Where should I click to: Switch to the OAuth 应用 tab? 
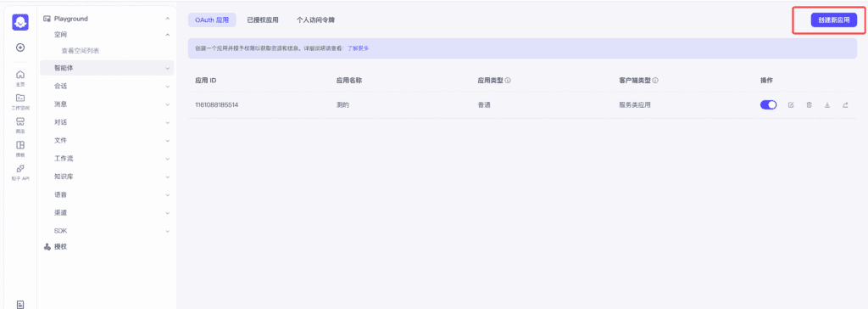coord(212,20)
